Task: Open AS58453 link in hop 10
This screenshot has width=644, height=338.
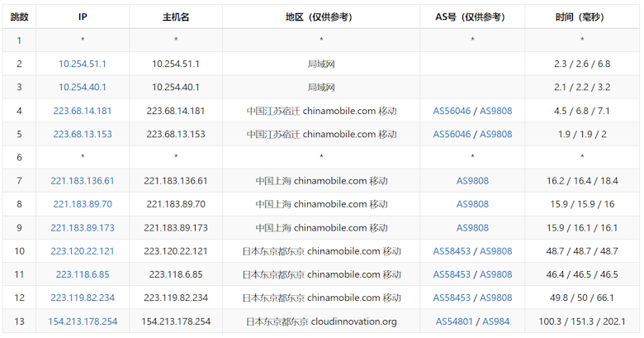Action: point(452,251)
